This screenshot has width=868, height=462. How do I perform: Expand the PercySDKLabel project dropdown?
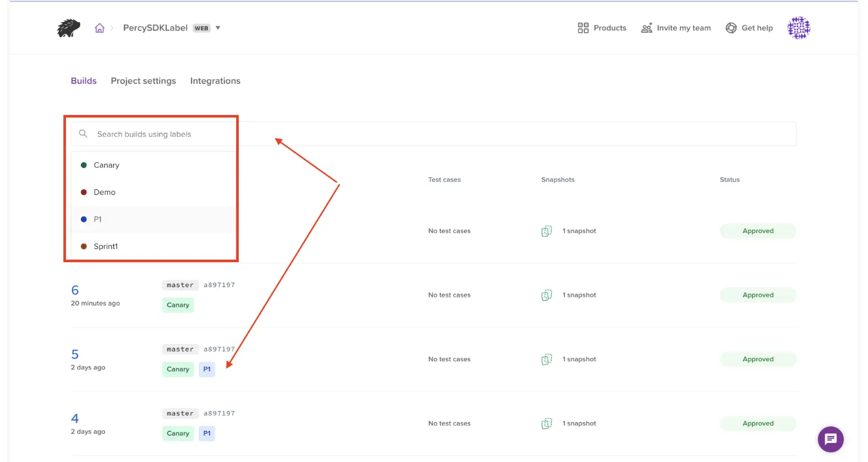click(218, 28)
